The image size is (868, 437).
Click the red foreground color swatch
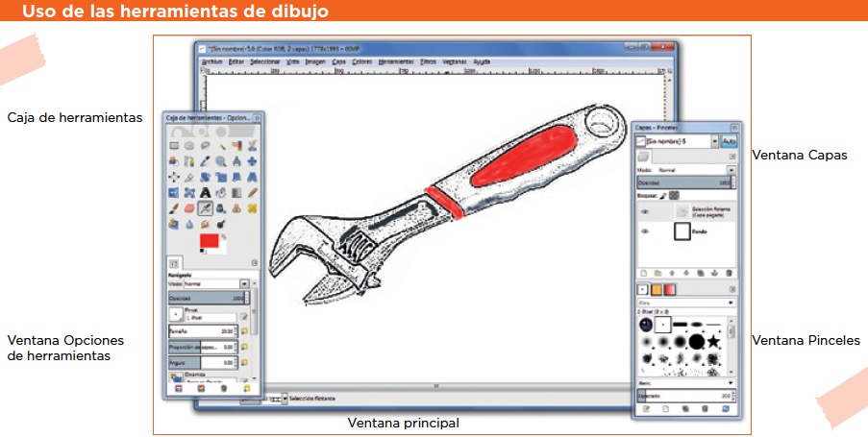[210, 241]
